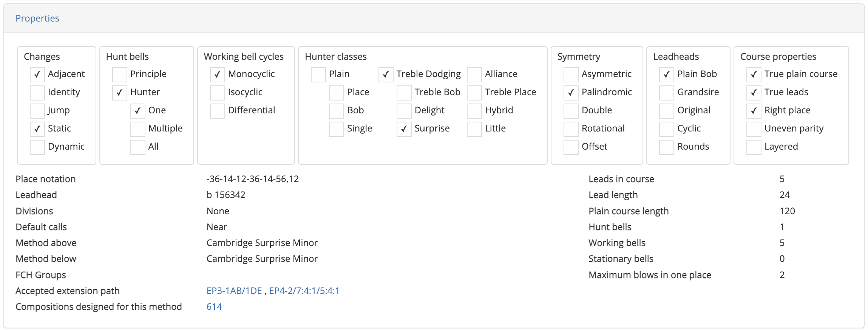
Task: Check the Hybrid checkbox
Action: pyautogui.click(x=474, y=111)
